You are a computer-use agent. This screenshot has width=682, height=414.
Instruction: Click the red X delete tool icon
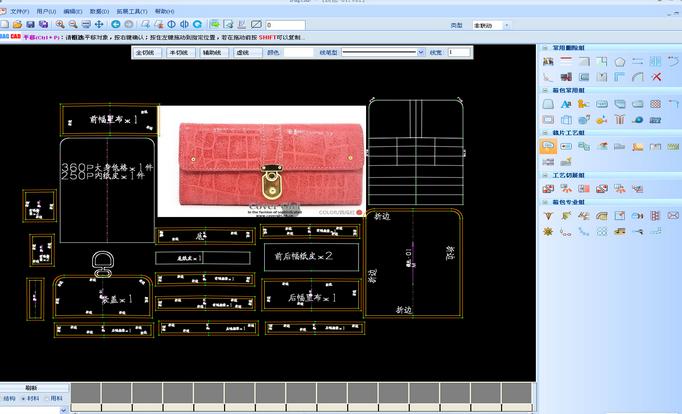click(656, 77)
